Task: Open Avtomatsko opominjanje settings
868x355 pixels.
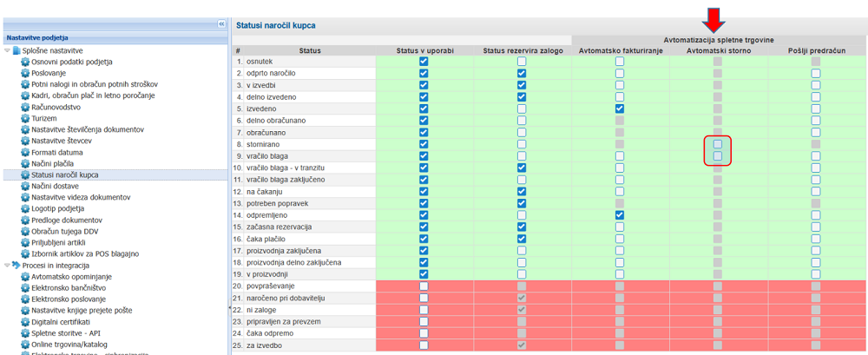Action: [x=76, y=276]
